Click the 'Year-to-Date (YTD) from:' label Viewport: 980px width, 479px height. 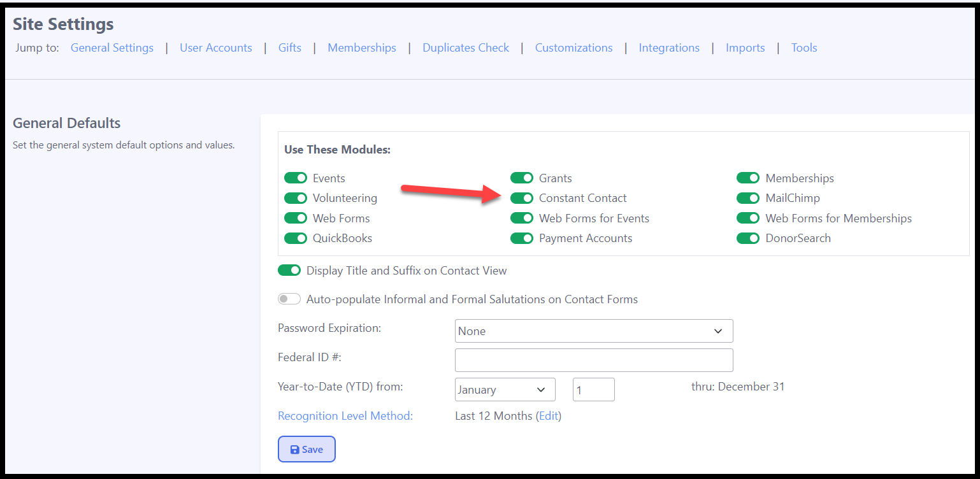coord(340,386)
